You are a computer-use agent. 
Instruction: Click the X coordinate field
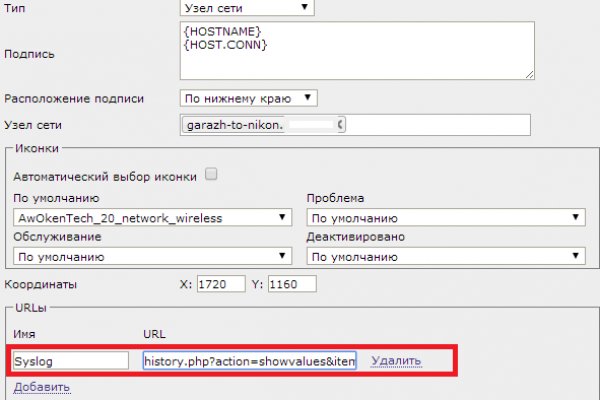click(221, 284)
